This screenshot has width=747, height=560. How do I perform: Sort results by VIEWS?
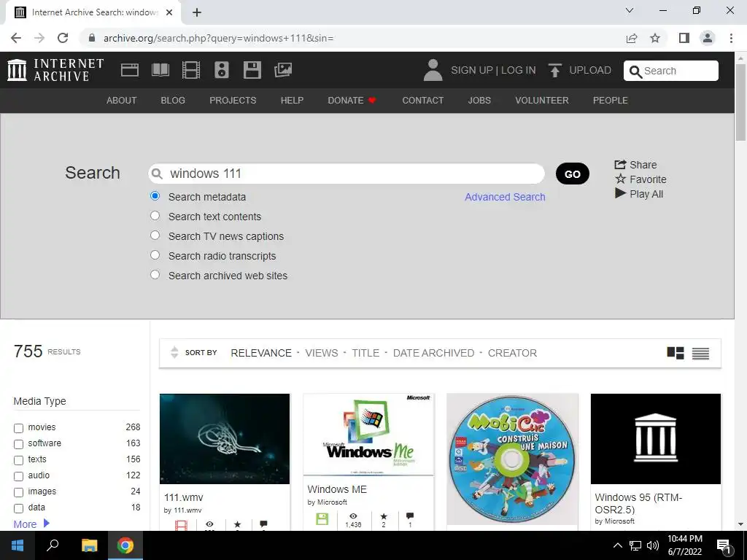click(x=322, y=353)
